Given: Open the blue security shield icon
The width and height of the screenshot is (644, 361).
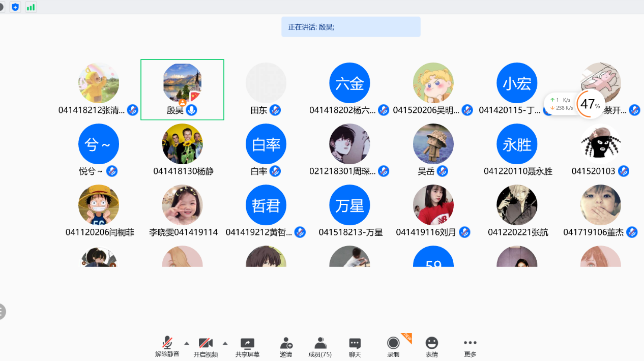Looking at the screenshot, I should coord(15,7).
